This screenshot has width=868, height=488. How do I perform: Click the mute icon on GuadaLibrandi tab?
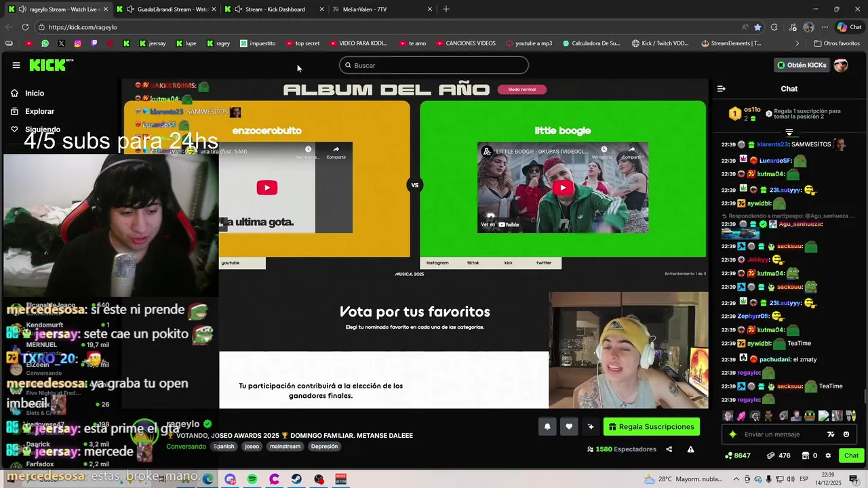[x=130, y=9]
